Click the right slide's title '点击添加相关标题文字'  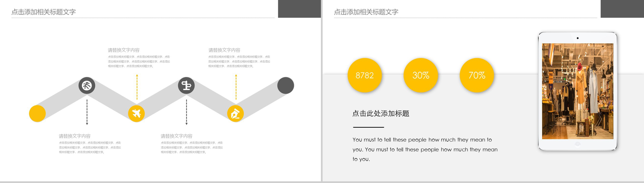click(x=366, y=12)
